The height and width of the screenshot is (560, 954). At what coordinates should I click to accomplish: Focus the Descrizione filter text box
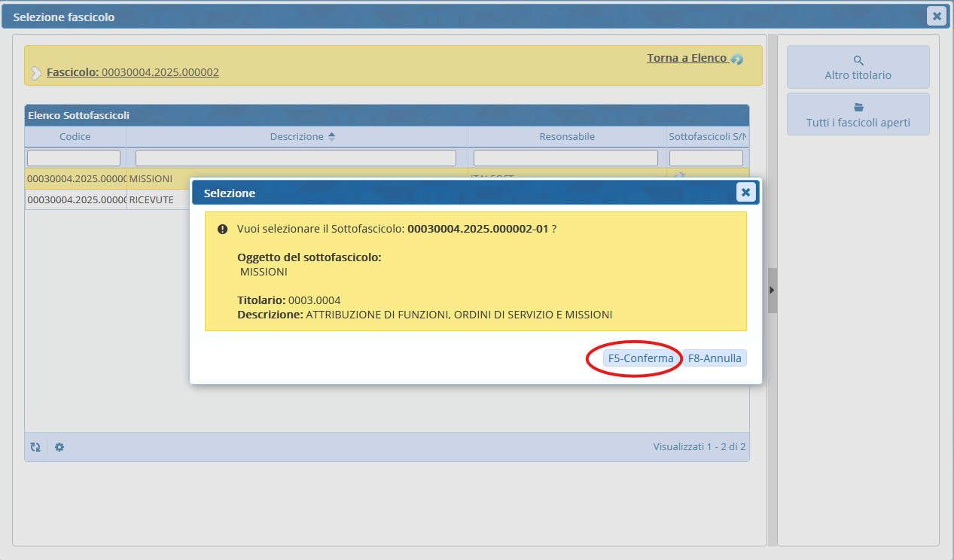(295, 158)
